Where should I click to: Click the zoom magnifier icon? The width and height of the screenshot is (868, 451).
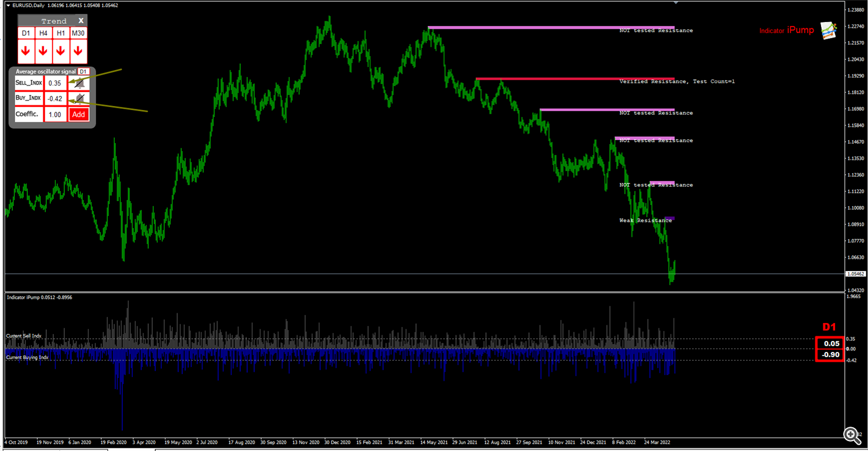click(x=850, y=434)
